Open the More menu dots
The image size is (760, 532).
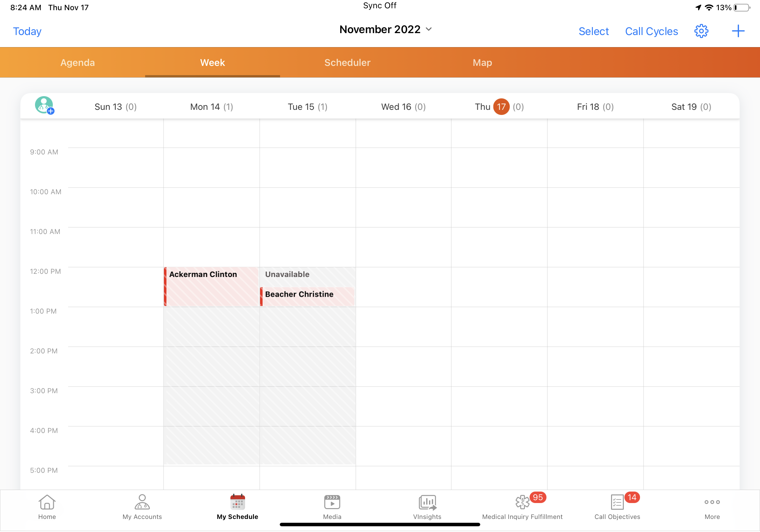click(x=712, y=507)
